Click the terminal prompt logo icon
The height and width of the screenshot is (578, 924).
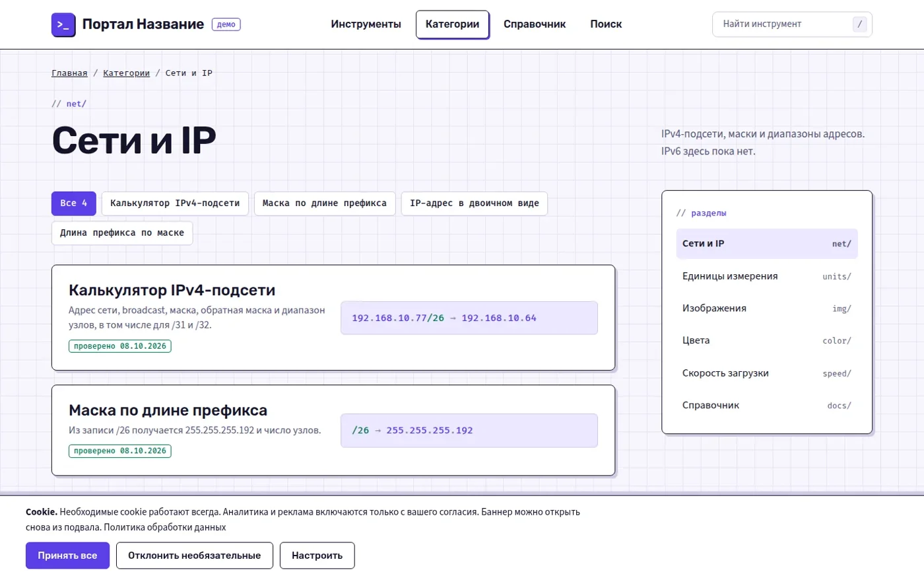coord(63,24)
